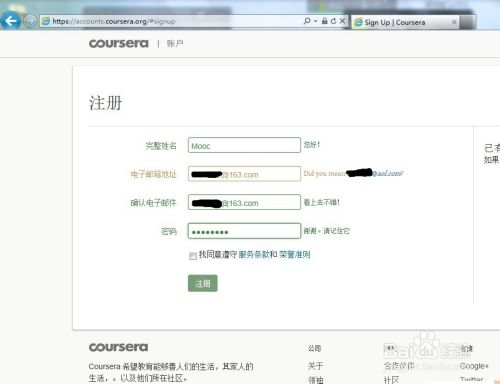The height and width of the screenshot is (384, 500).
Task: Click the 电子邮箱地址 field label
Action: point(153,174)
